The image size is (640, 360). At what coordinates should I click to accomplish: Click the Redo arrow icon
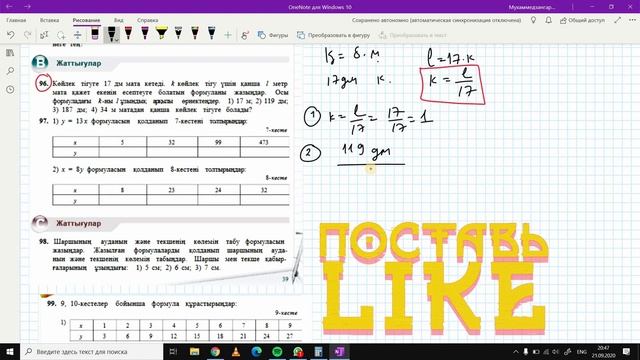pos(27,35)
